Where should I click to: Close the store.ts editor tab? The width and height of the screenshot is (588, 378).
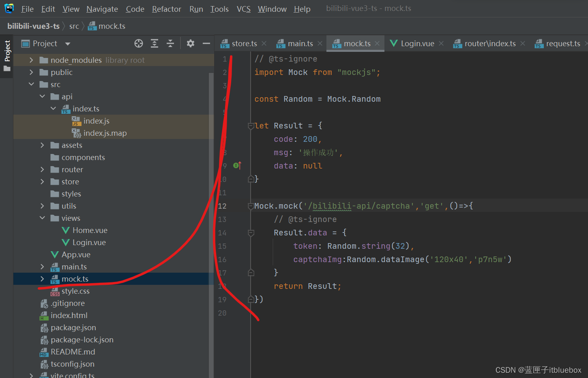click(x=264, y=43)
